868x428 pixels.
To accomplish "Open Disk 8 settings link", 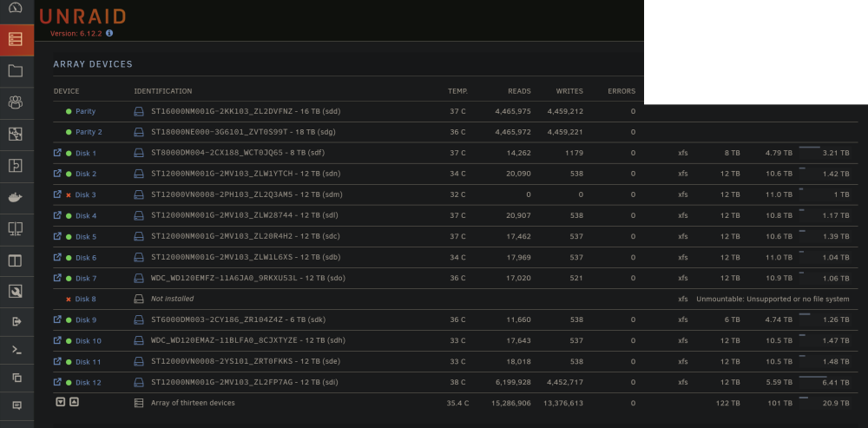I will pyautogui.click(x=86, y=300).
